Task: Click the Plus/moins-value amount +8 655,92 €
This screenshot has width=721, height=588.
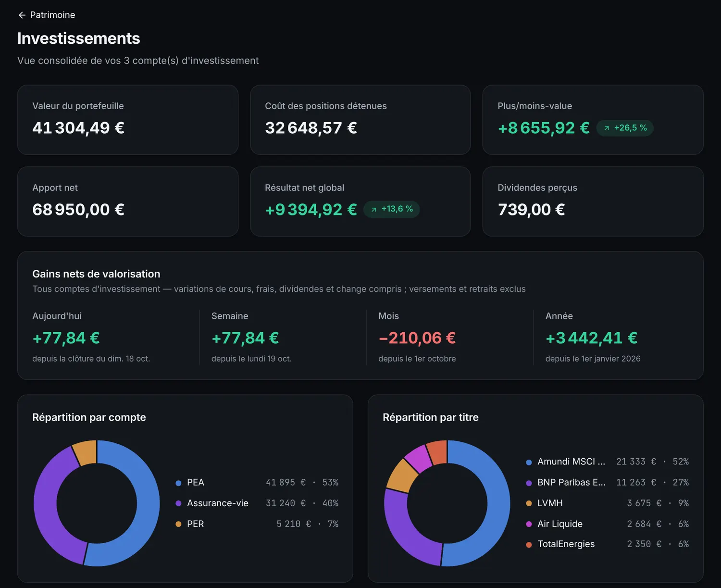Action: pos(544,128)
